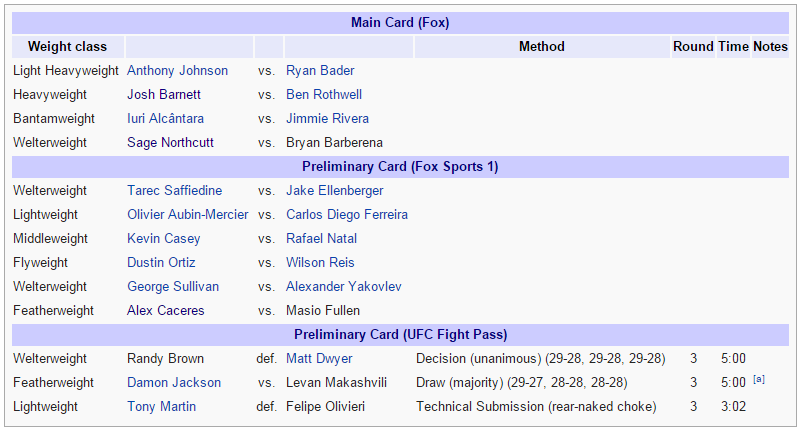The width and height of the screenshot is (802, 430).
Task: Select the George Sullivan link
Action: (x=173, y=287)
